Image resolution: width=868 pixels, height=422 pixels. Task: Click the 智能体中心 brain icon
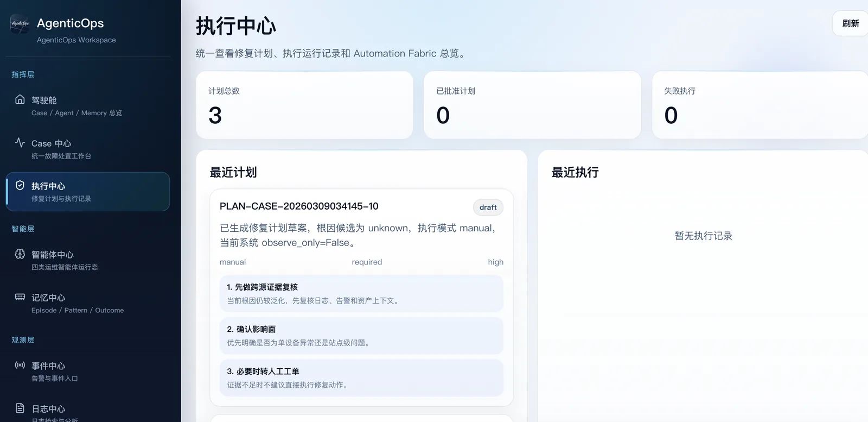pos(20,254)
